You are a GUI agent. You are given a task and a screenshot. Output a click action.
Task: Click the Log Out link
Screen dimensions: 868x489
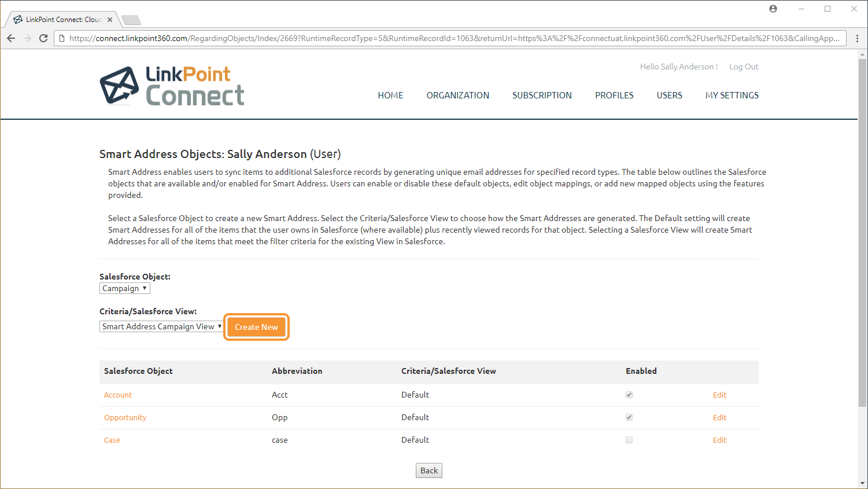pyautogui.click(x=744, y=67)
